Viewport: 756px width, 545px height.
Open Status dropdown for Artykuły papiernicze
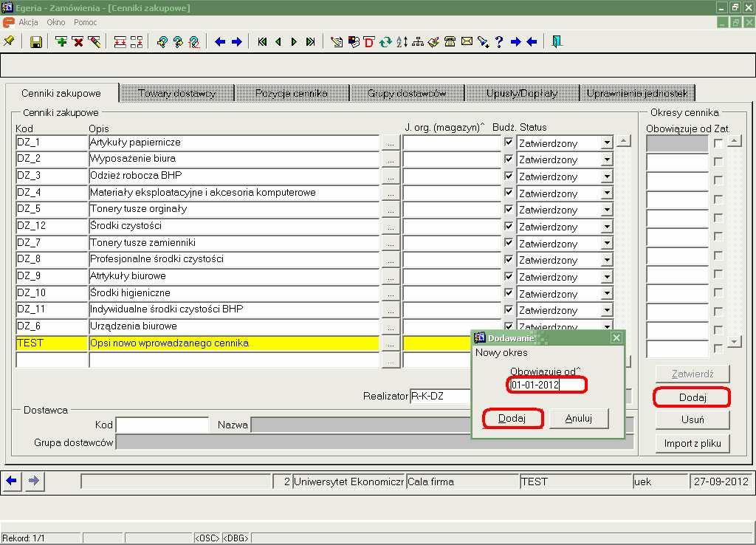[607, 143]
